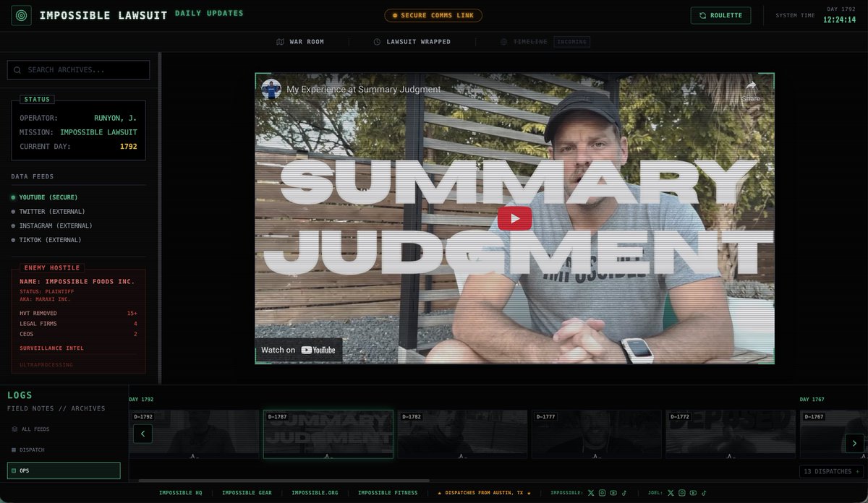Viewport: 868px width, 503px height.
Task: Open Joel's Instagram icon
Action: click(x=682, y=493)
